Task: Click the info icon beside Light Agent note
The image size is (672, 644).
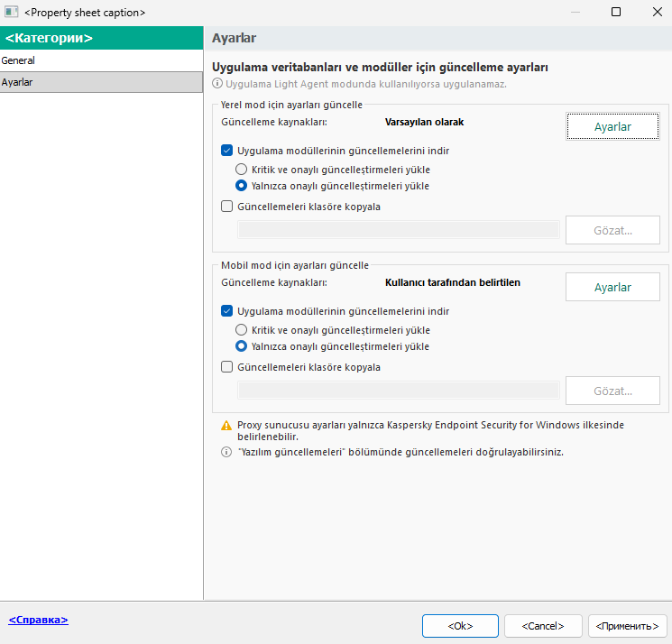Action: pos(217,84)
